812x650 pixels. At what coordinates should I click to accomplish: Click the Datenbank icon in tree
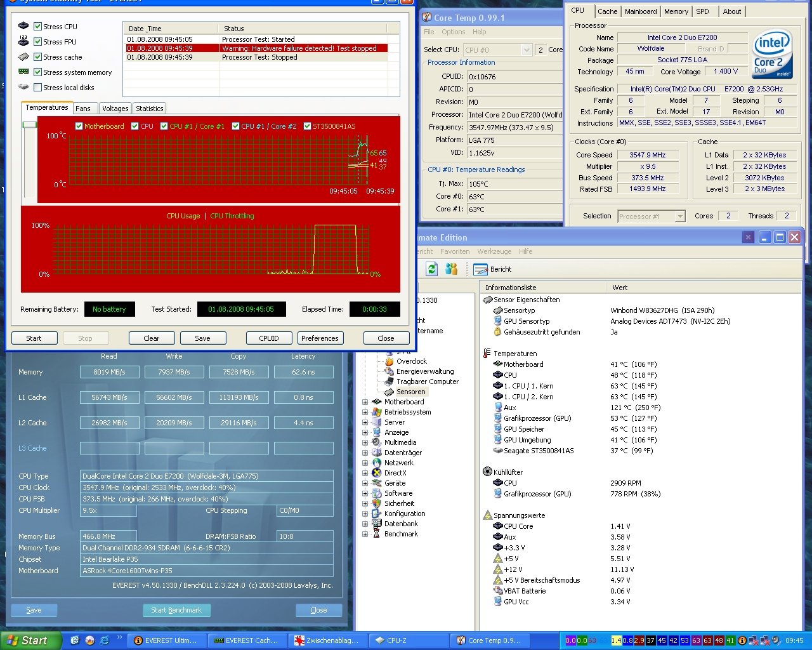point(376,524)
